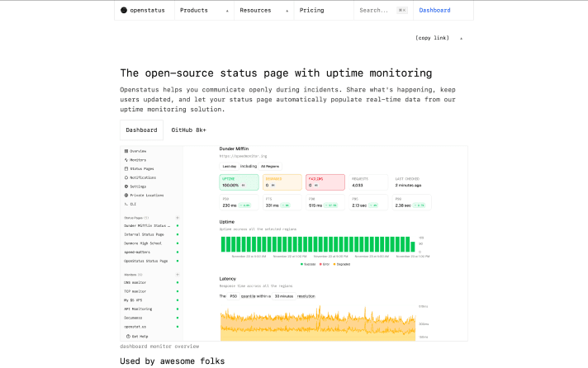Click the Error legend dot under uptime chart
This screenshot has width=588, height=368.
point(320,264)
